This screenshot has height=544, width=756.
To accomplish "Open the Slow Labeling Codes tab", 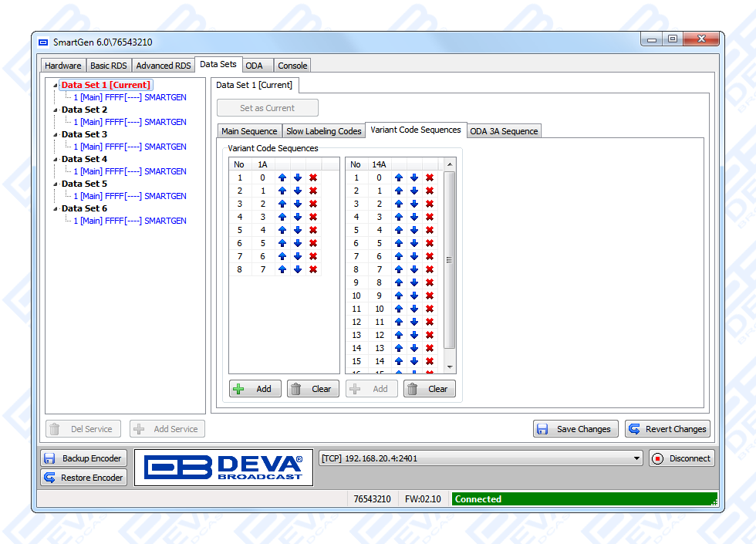I will click(x=323, y=131).
